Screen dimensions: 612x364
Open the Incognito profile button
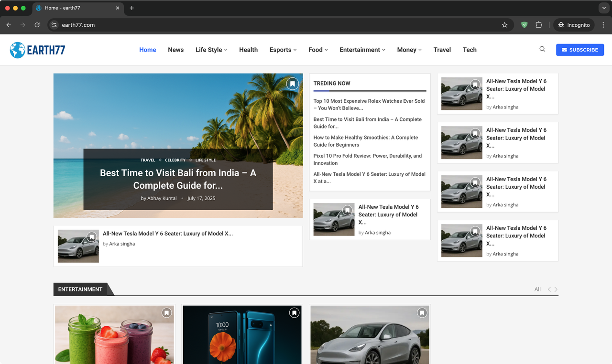(574, 25)
